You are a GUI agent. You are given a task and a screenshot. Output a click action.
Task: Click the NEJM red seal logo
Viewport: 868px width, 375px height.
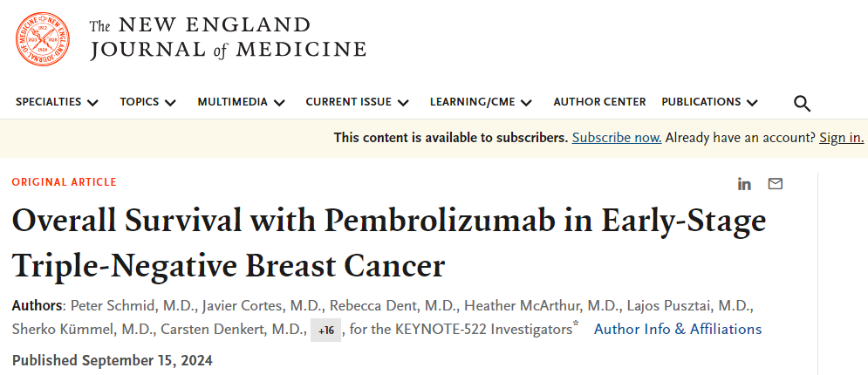click(x=43, y=39)
